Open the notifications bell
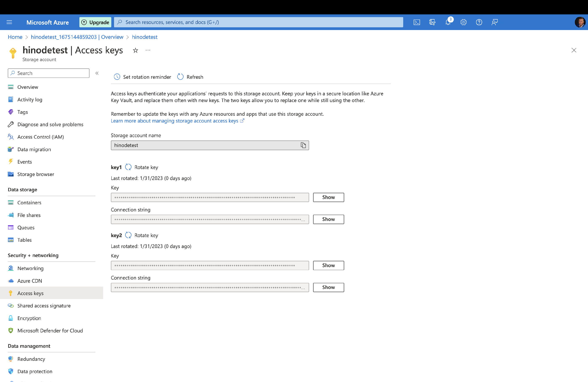The image size is (588, 382). coord(448,22)
